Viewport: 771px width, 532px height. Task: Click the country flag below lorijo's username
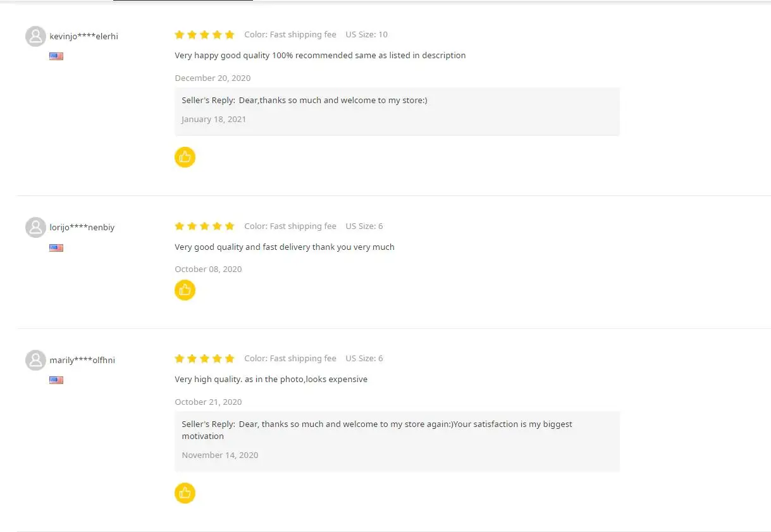coord(56,248)
